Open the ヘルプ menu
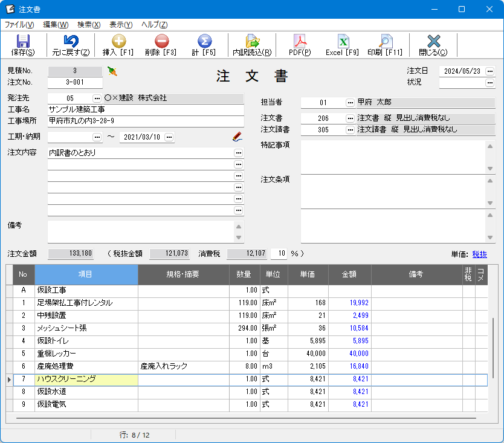Image resolution: width=504 pixels, height=443 pixels. (155, 25)
